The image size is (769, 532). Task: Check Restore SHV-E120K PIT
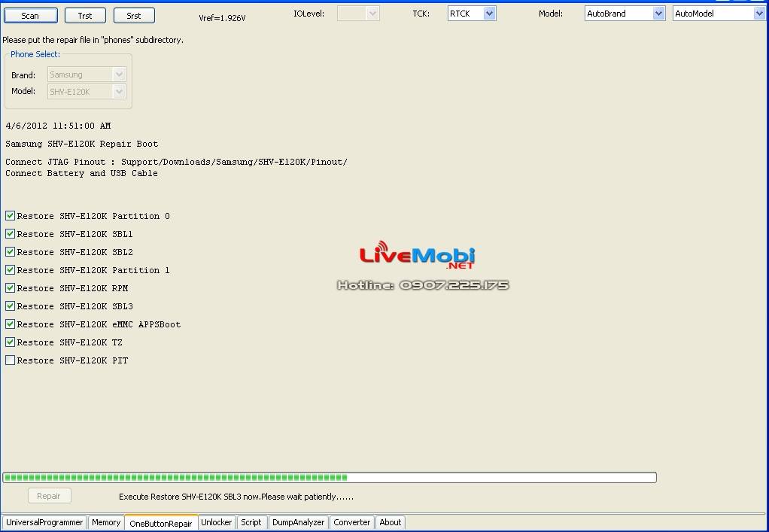[11, 360]
